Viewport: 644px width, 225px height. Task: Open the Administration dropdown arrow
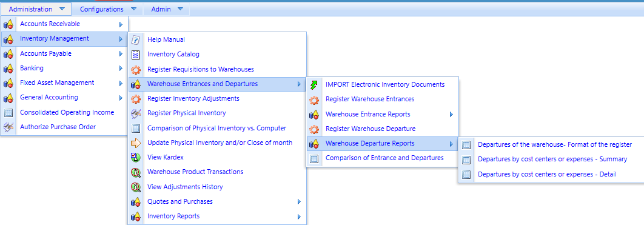pyautogui.click(x=62, y=8)
